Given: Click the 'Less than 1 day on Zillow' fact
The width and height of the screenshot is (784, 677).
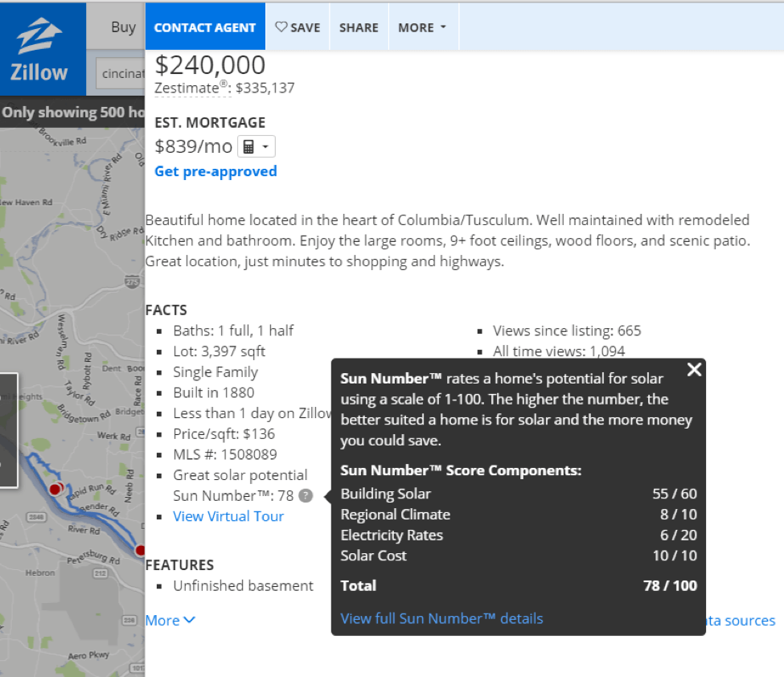Looking at the screenshot, I should coord(252,413).
